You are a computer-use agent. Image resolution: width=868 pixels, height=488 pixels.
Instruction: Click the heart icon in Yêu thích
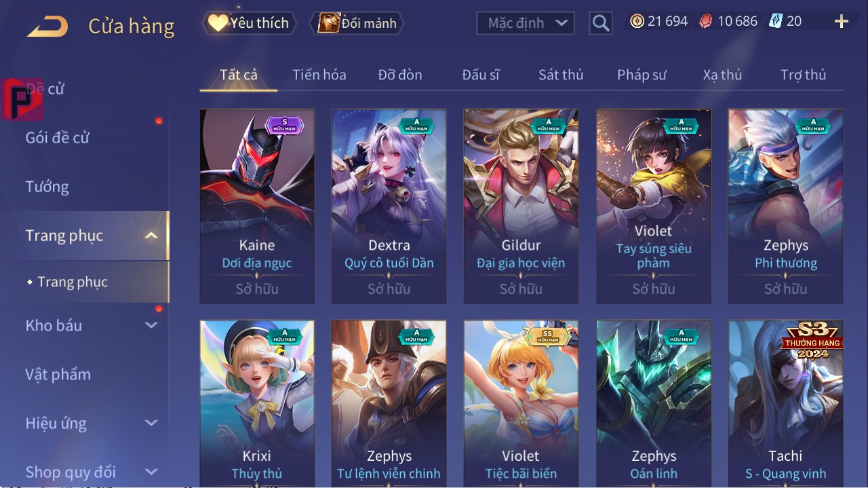[x=218, y=23]
